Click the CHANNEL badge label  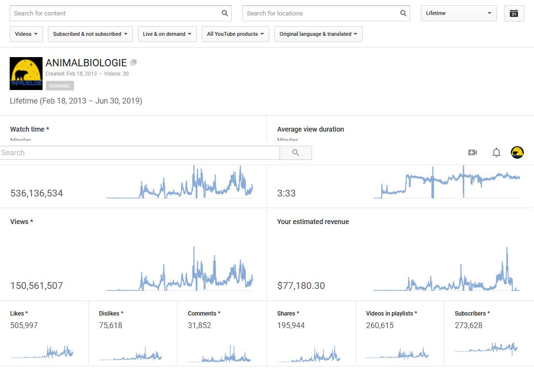60,86
